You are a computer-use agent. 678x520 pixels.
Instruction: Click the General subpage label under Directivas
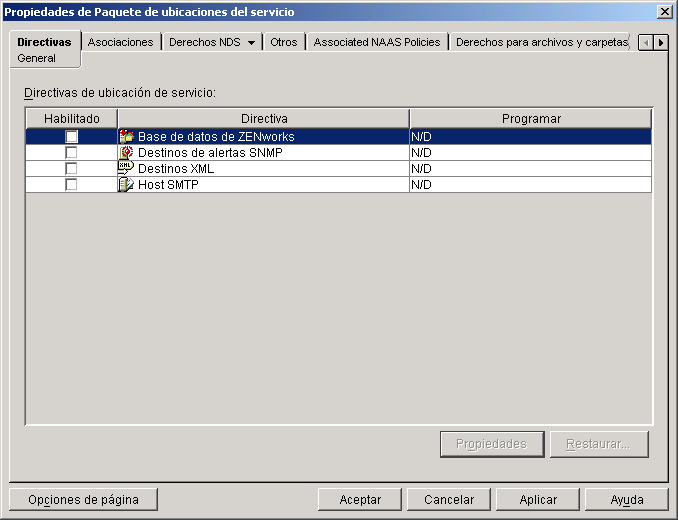click(x=36, y=58)
